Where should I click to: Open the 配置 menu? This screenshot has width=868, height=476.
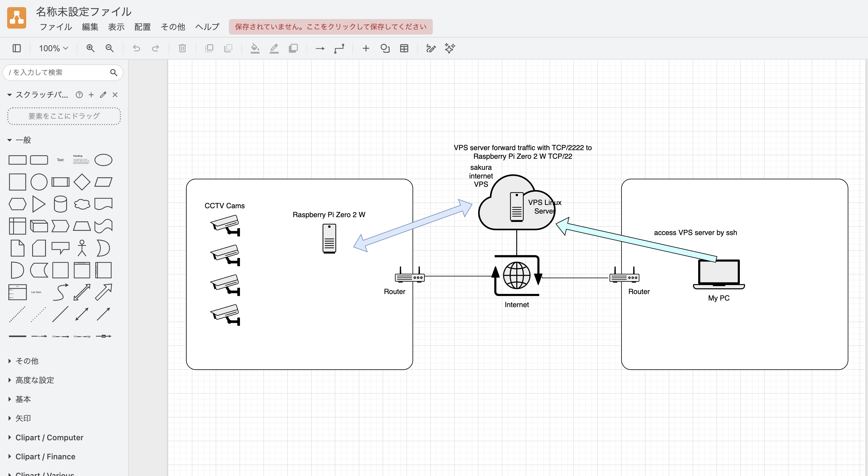click(x=142, y=27)
